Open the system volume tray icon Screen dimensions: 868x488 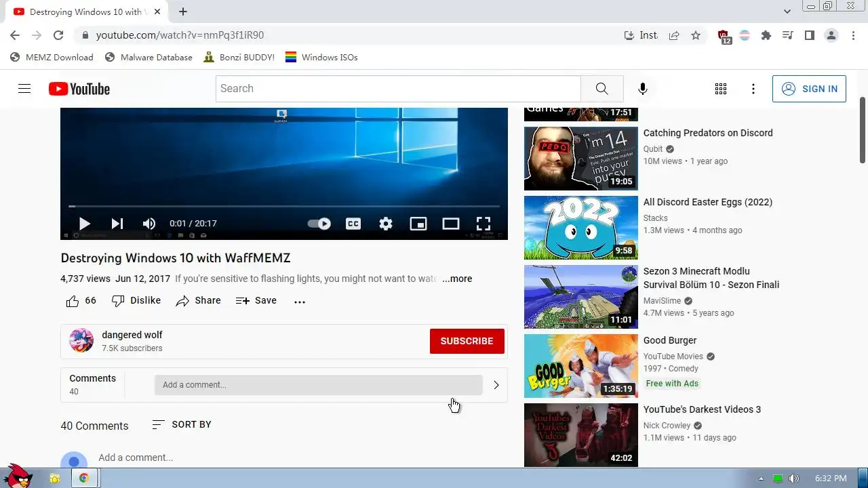pos(794,479)
